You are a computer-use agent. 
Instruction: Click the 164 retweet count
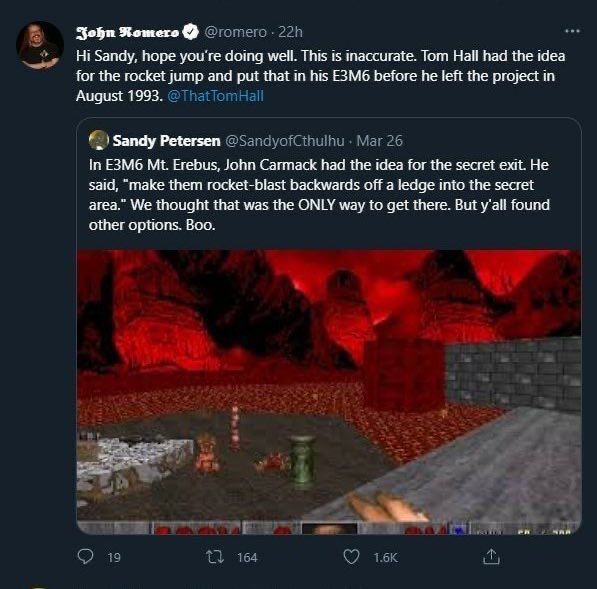[x=247, y=558]
